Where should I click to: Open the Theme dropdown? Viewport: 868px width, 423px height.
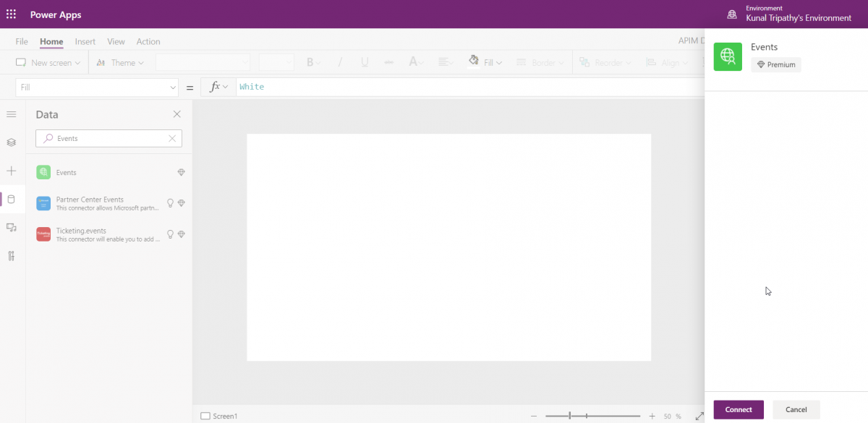click(120, 62)
